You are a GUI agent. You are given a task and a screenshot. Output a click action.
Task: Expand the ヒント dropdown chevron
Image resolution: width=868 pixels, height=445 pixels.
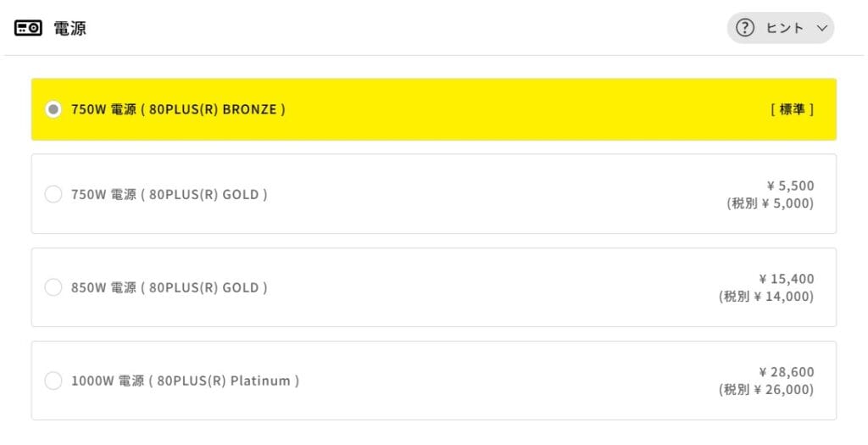pyautogui.click(x=821, y=28)
